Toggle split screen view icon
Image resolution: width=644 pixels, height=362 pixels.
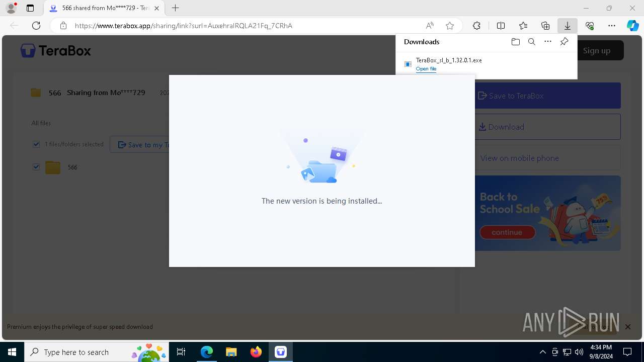501,26
